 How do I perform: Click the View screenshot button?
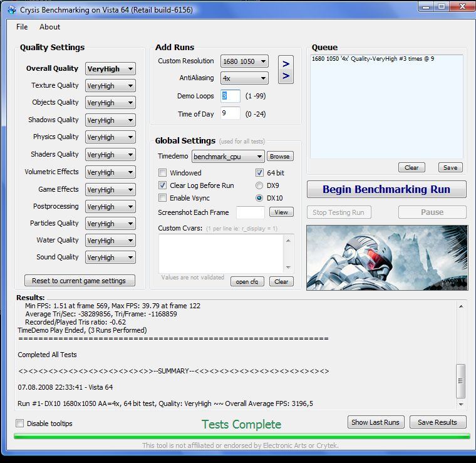click(x=281, y=212)
